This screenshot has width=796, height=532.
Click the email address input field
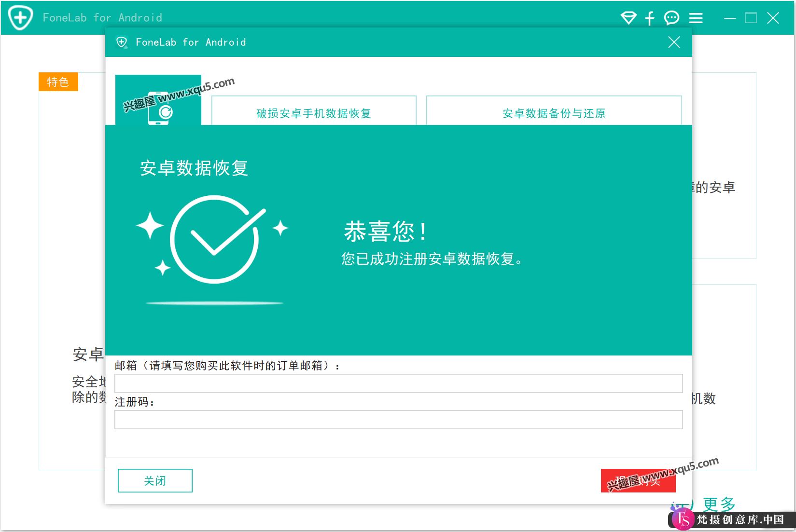click(398, 383)
